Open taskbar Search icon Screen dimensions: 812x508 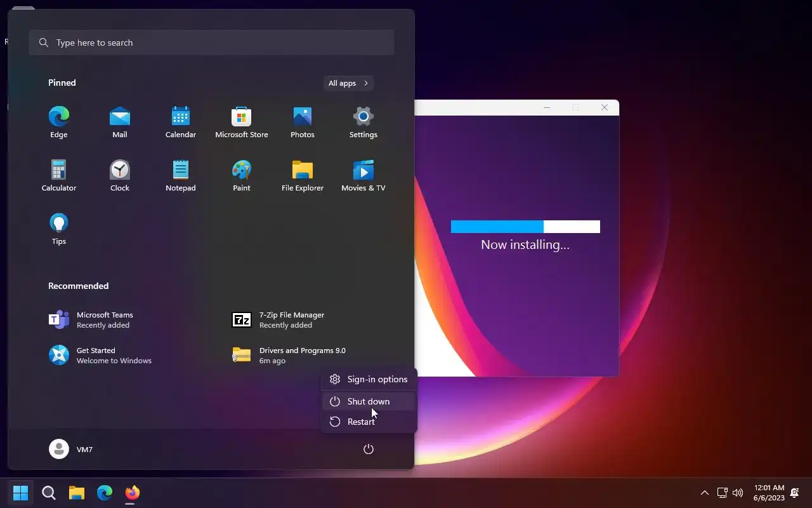point(49,493)
